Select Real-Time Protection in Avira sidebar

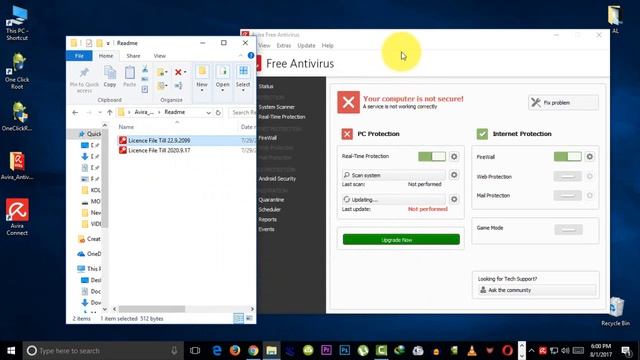(x=282, y=117)
